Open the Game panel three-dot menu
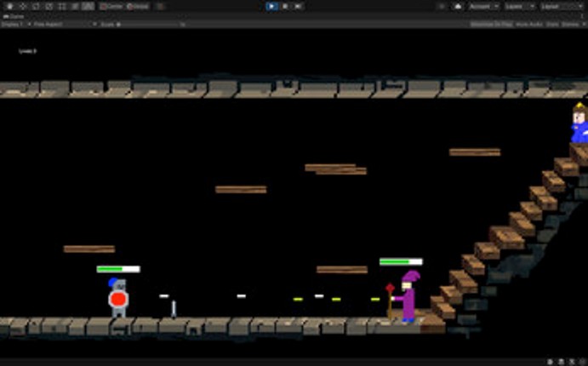 point(583,16)
